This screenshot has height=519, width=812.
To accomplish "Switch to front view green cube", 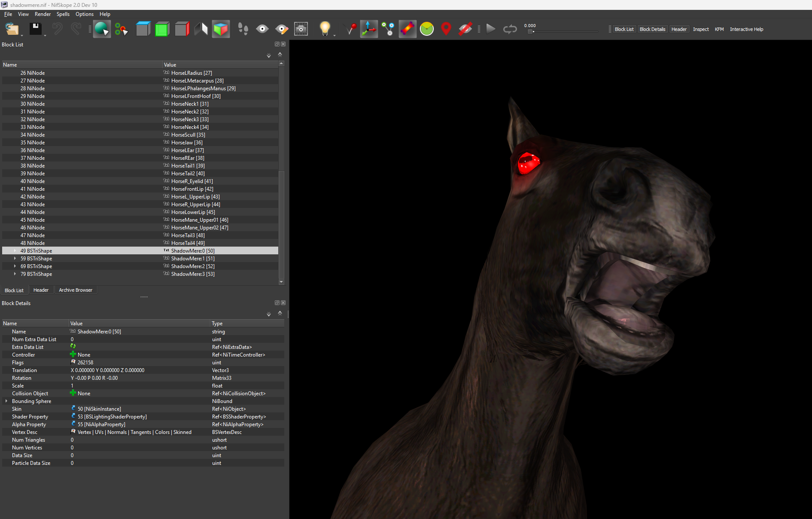I will 162,29.
